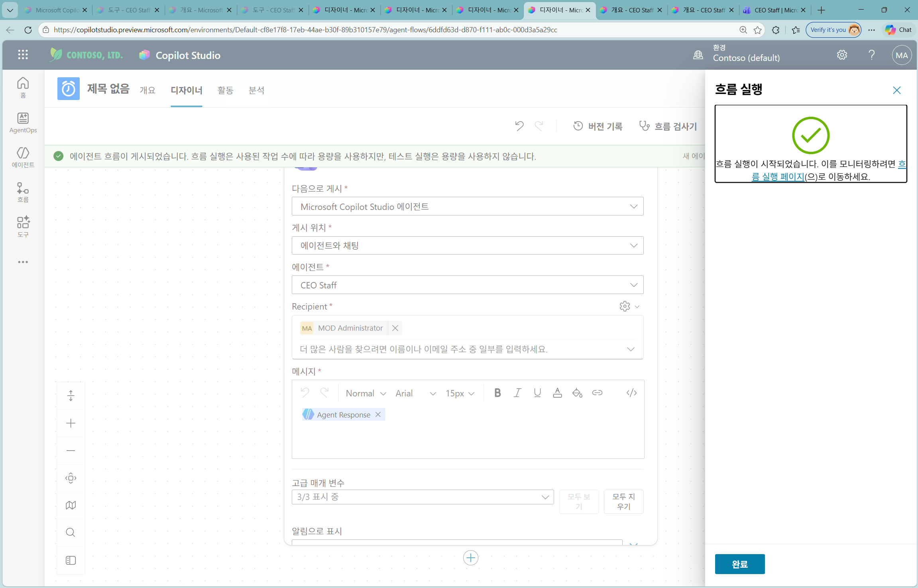918x588 pixels.
Task: Apply italic formatting to message
Action: (517, 393)
